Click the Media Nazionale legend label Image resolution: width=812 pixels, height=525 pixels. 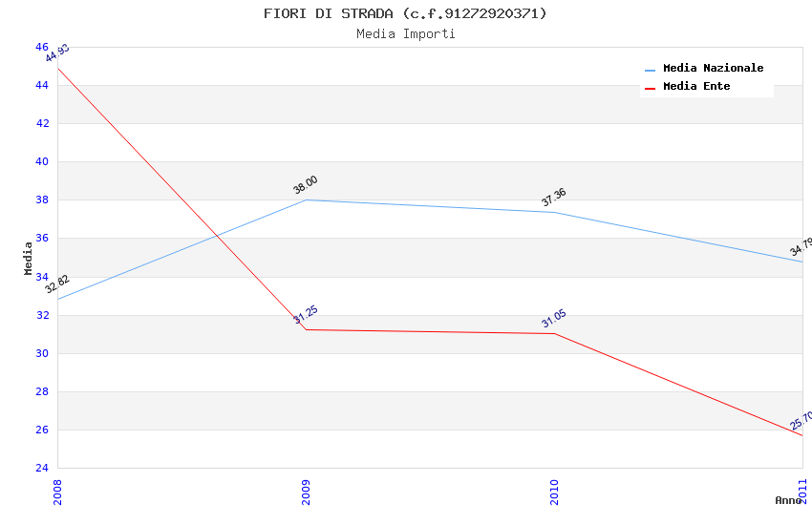713,69
